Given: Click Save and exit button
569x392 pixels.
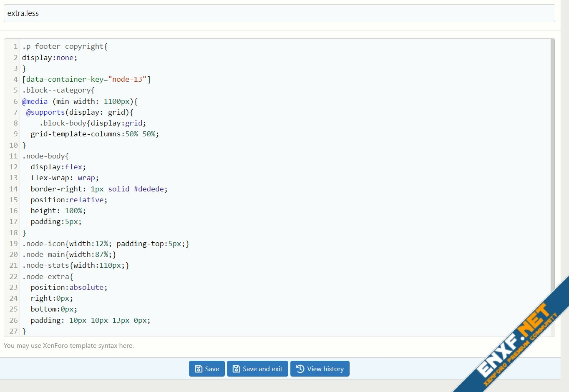Looking at the screenshot, I should (257, 369).
